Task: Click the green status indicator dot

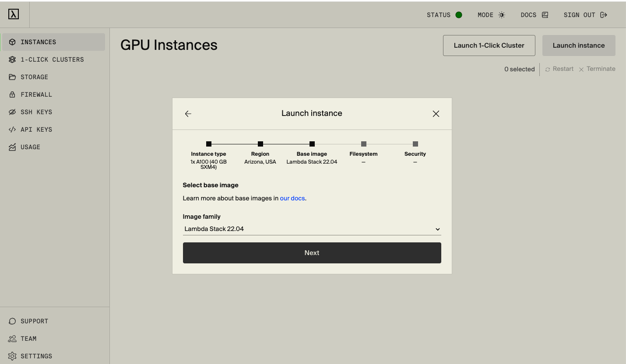Action: [459, 14]
